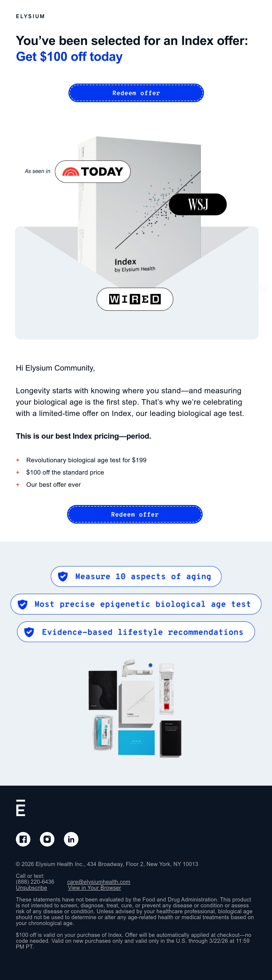
Task: Click the TODAY show badge
Action: coord(93,172)
